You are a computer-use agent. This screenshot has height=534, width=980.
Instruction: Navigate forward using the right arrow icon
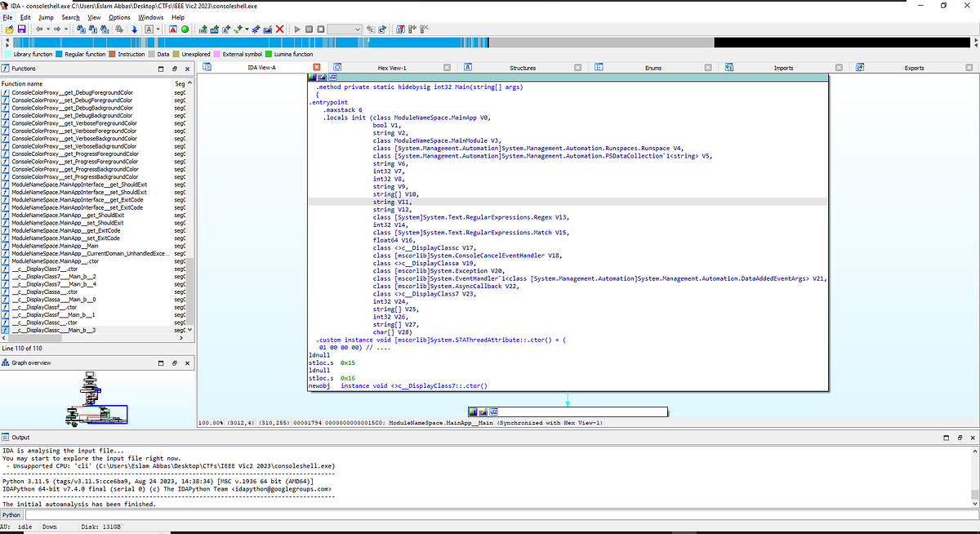[56, 29]
